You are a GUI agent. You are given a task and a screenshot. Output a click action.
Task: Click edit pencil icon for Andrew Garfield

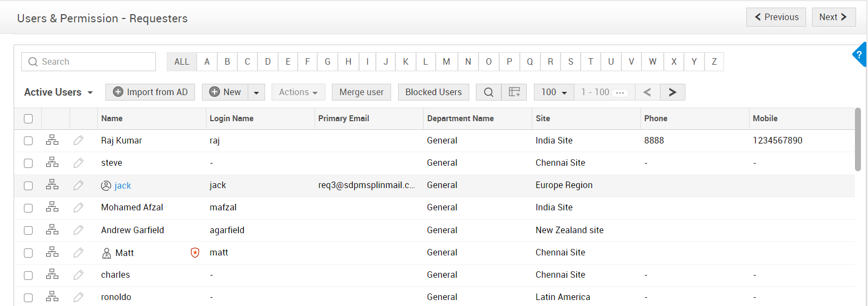(79, 230)
